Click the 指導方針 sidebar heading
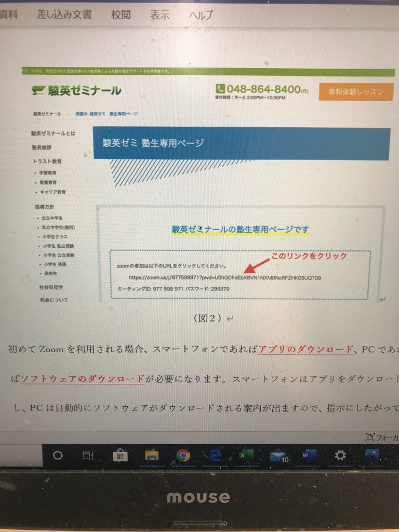Screen dimensions: 399x532 [44, 207]
